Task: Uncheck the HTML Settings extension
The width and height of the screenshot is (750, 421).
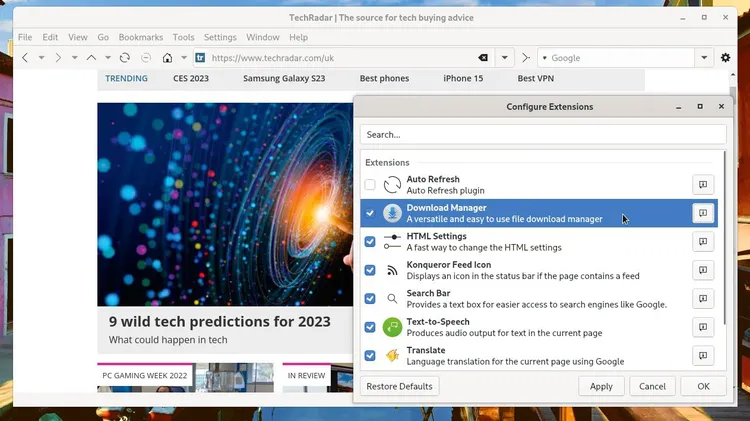Action: tap(370, 242)
